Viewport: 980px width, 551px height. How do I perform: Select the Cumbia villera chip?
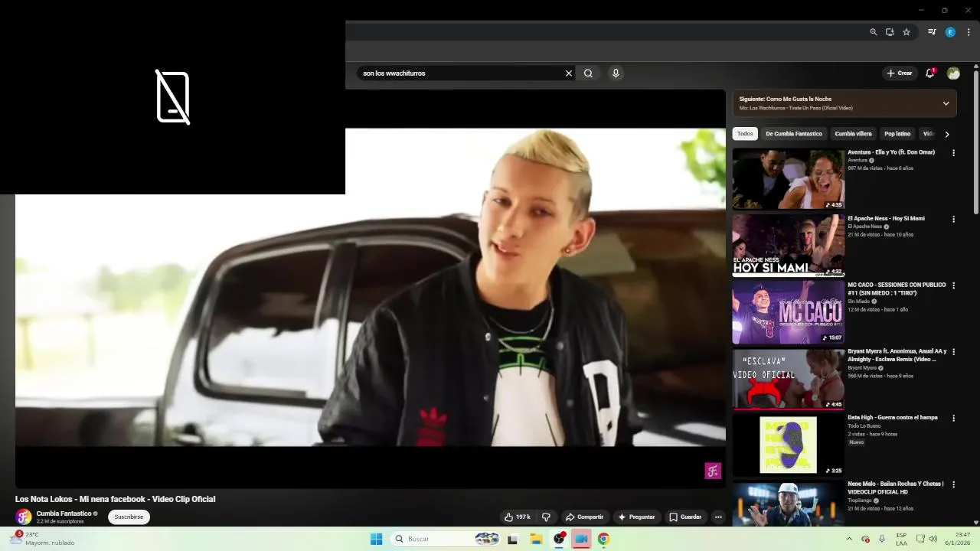coord(853,134)
